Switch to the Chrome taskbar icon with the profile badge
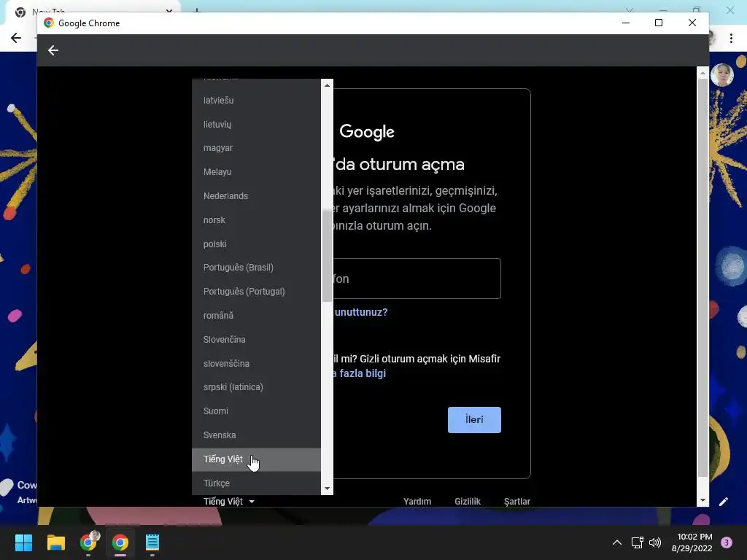 [x=88, y=542]
